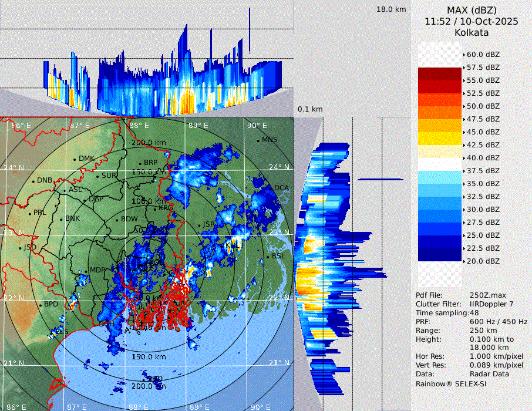Click the MNS station marker dot
This screenshot has height=411, width=532.
tap(258, 140)
